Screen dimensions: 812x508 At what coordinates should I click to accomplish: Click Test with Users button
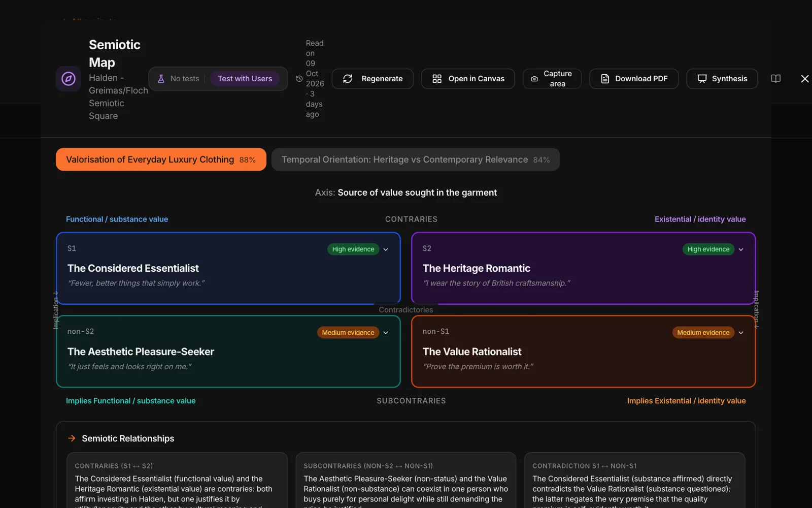245,79
